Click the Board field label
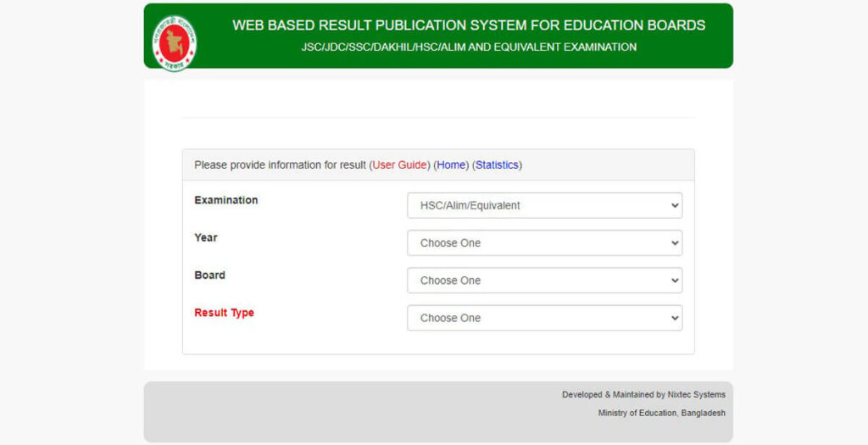 point(210,275)
